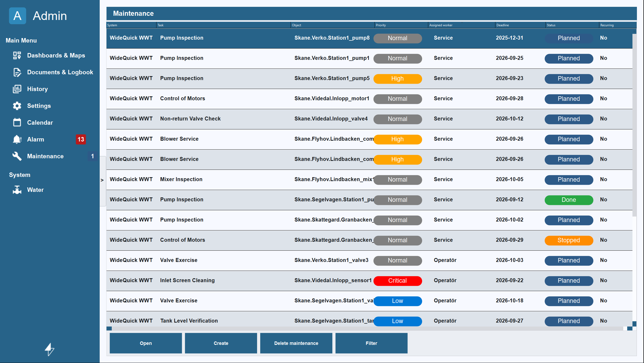Click the Alarm bell icon

click(17, 139)
